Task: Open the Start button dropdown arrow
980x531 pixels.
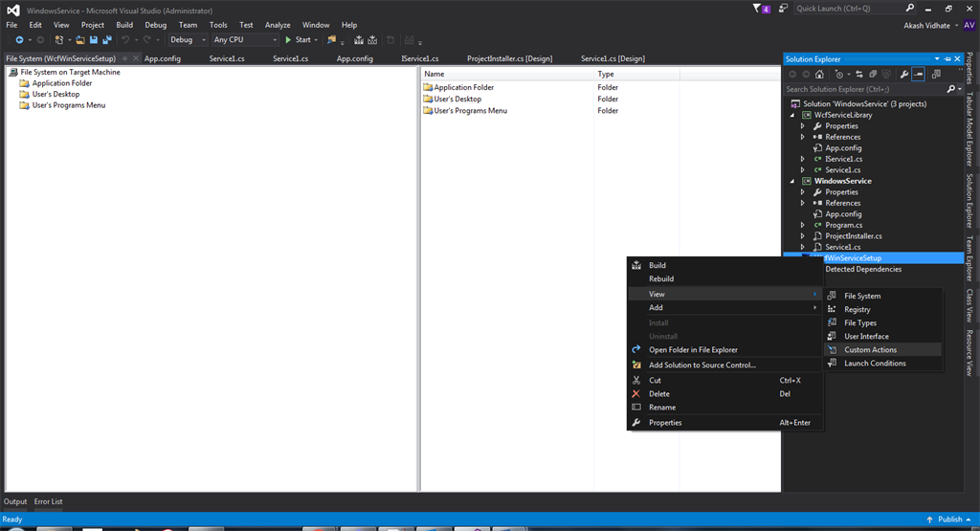Action: [316, 40]
